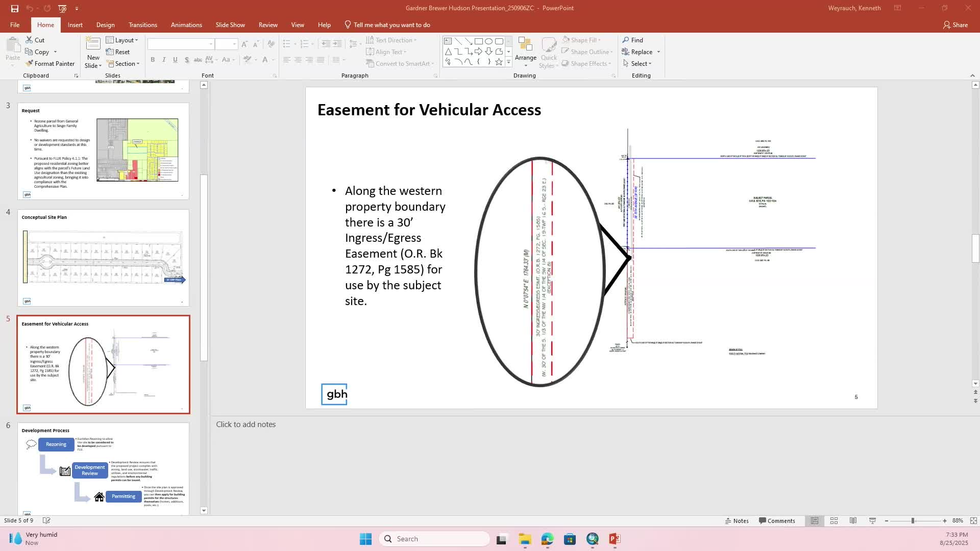Start slideshow from beginning icon in quick access
Image resolution: width=980 pixels, height=551 pixels.
point(62,8)
